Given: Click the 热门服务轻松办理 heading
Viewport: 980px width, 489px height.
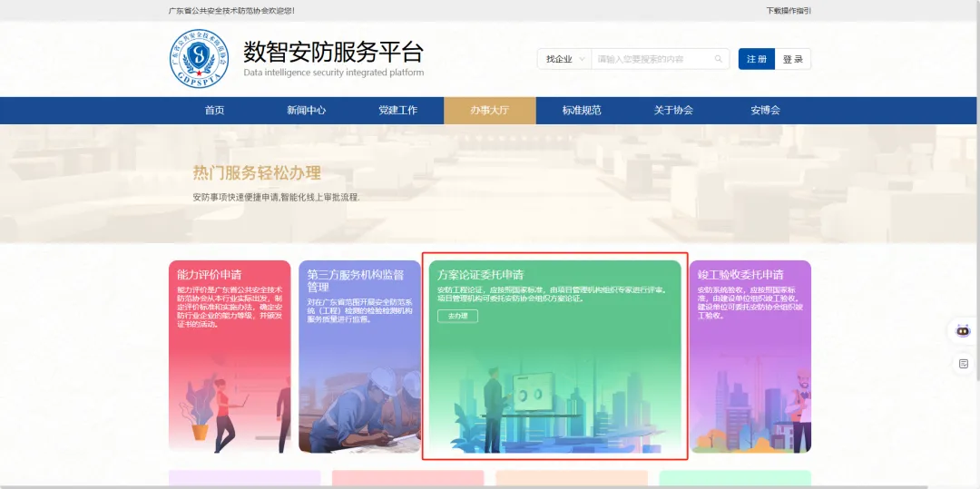Looking at the screenshot, I should [x=257, y=173].
